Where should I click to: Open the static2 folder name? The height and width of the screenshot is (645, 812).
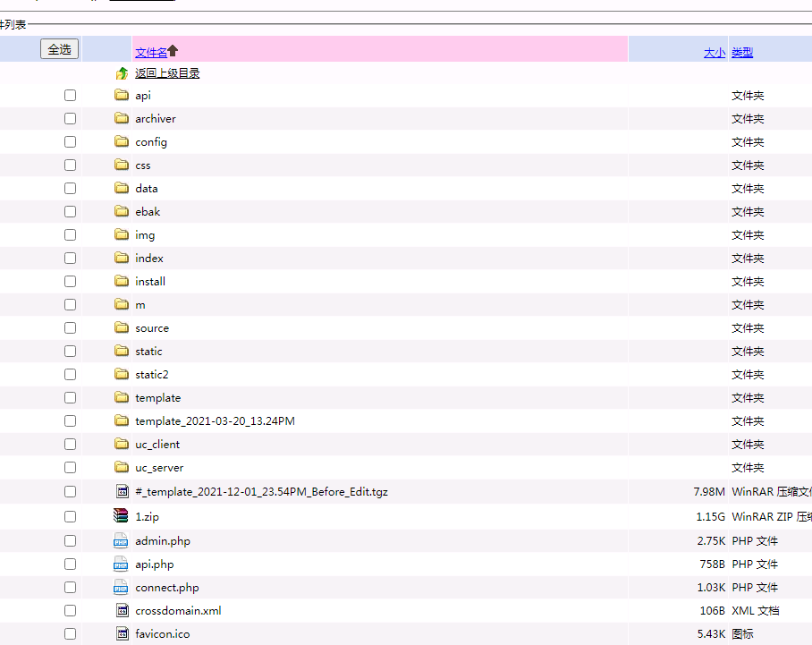(151, 375)
